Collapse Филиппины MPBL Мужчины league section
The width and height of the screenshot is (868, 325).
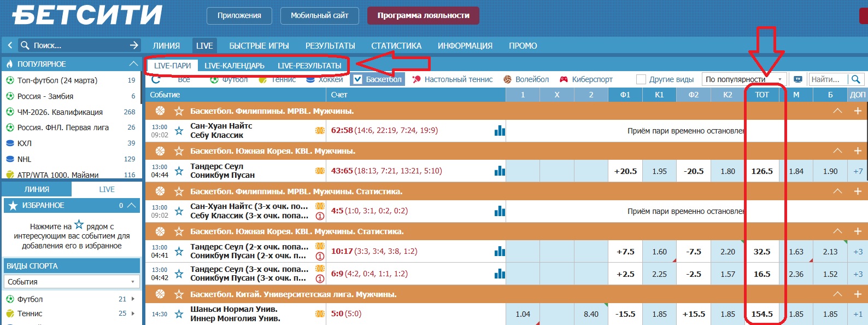pos(837,111)
